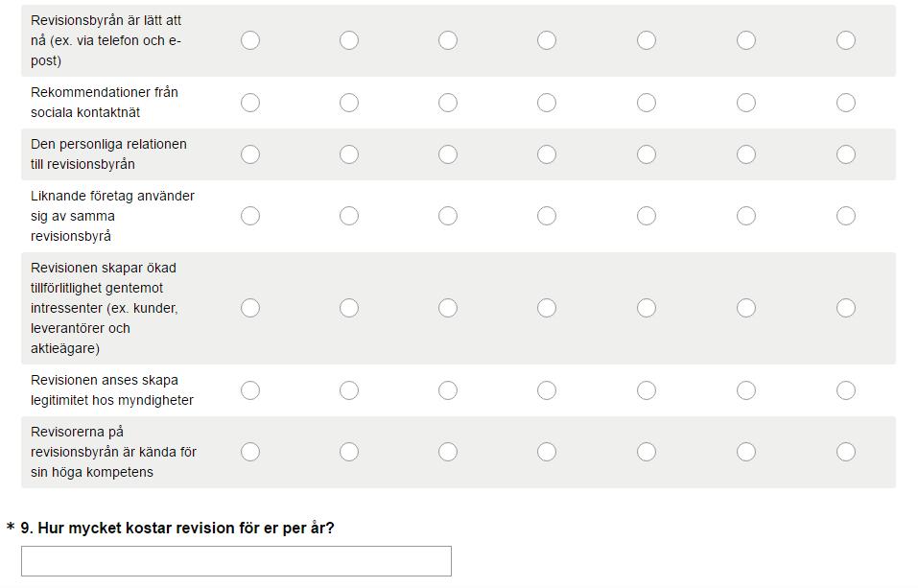This screenshot has width=918, height=588.
Task: Select third radio for 'legitimitet hos myndigheter' row
Action: click(448, 390)
